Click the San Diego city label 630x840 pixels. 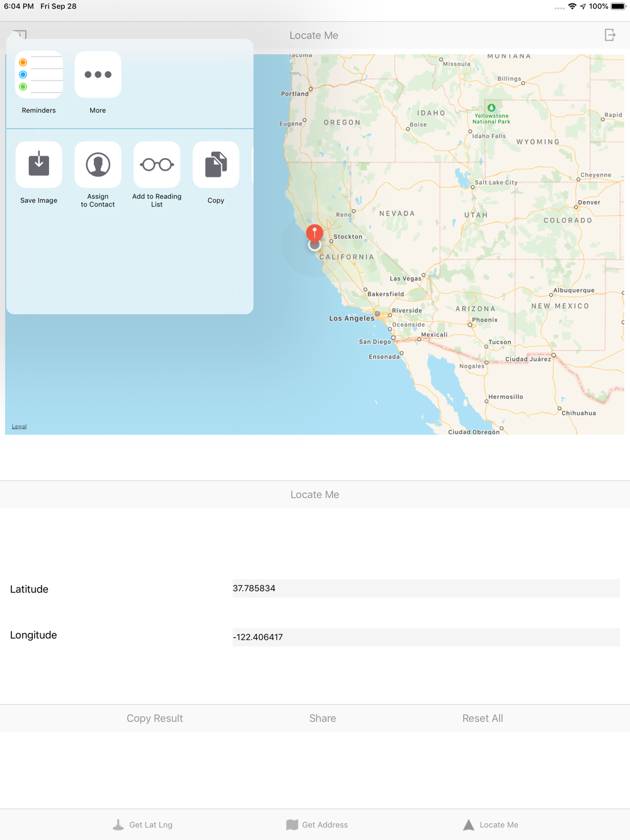click(x=375, y=342)
